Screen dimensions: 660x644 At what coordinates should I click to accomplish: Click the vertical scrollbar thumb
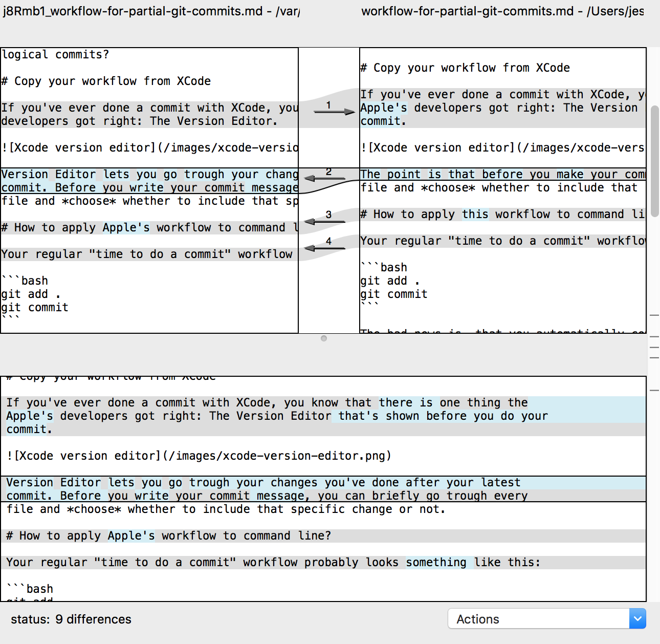click(655, 161)
